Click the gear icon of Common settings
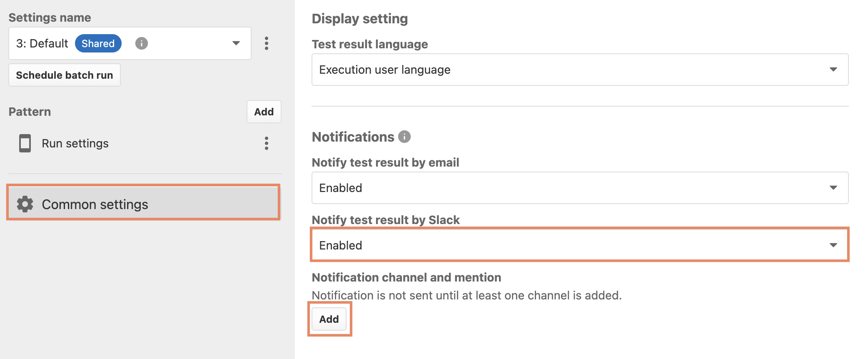This screenshot has height=359, width=868. click(x=25, y=204)
